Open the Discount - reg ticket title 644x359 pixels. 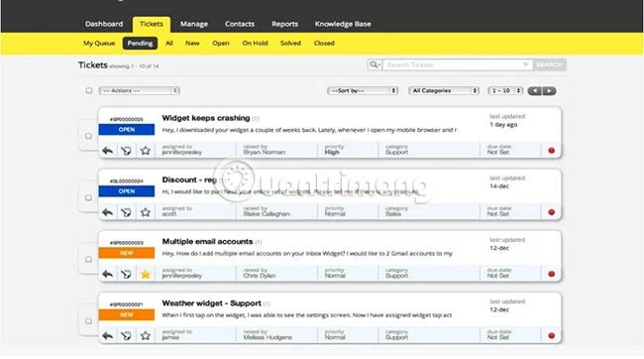pos(189,179)
